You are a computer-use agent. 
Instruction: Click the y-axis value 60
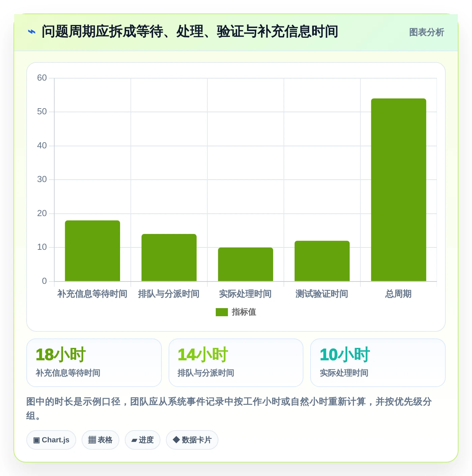(42, 78)
